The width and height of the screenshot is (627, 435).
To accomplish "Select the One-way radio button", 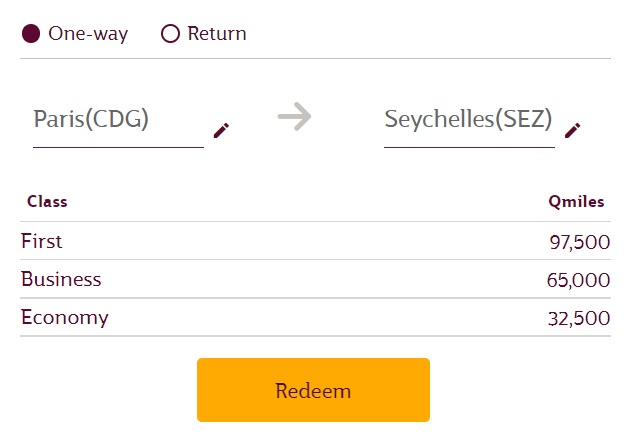I will coord(31,34).
